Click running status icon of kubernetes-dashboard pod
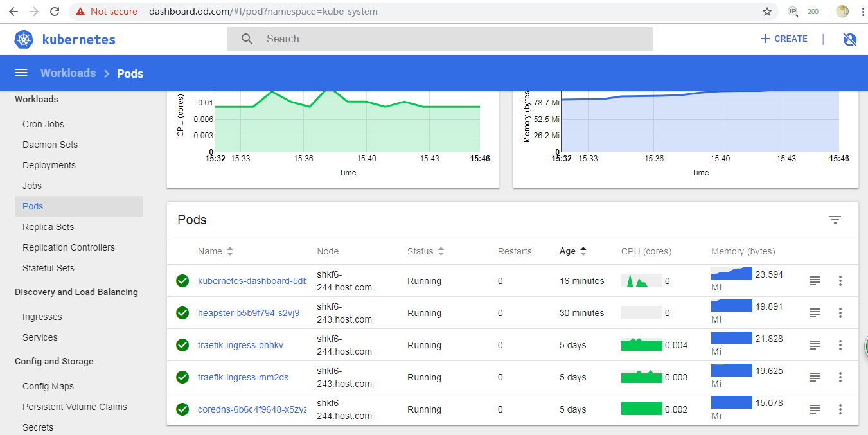The image size is (868, 435). click(x=182, y=281)
